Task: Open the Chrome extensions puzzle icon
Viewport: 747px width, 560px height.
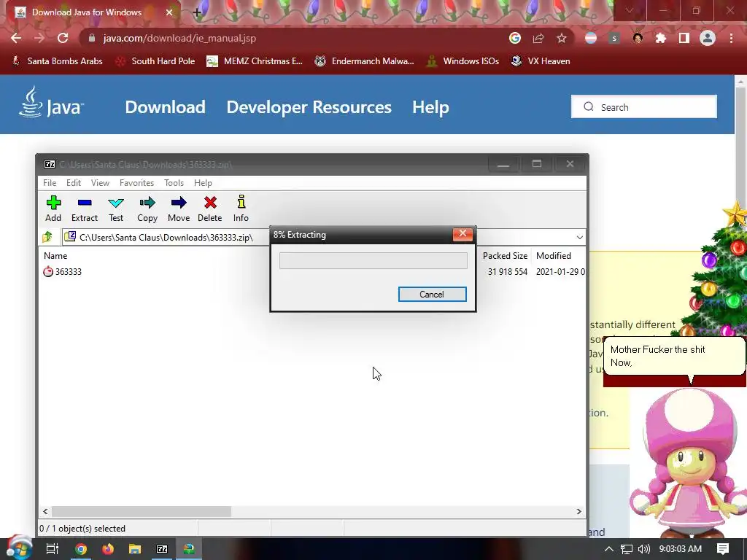Action: [x=661, y=38]
